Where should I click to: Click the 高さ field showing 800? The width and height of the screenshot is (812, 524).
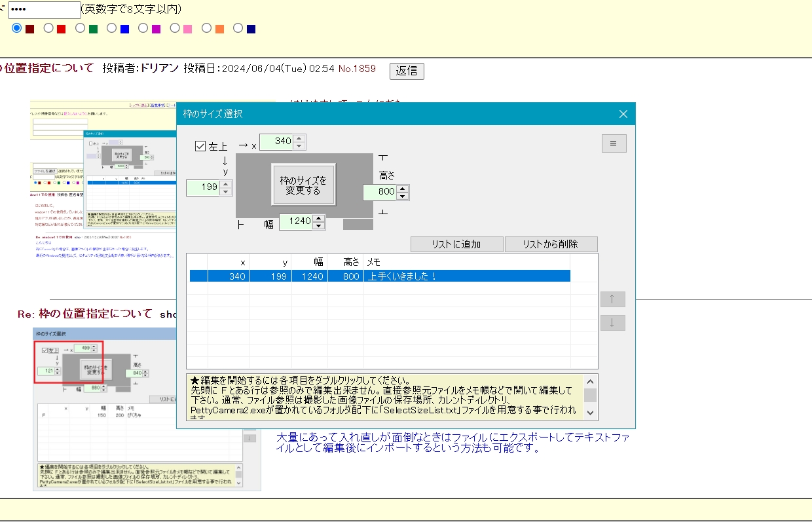click(x=380, y=192)
